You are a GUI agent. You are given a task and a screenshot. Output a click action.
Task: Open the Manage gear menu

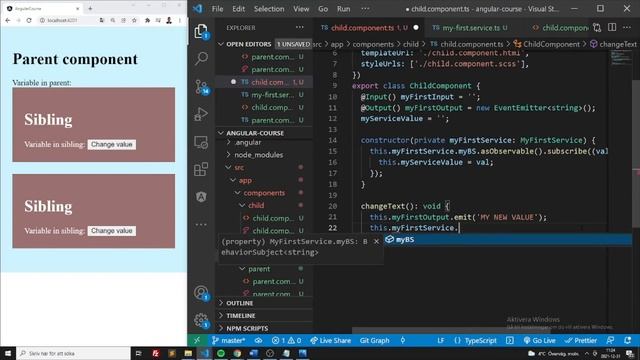201,320
